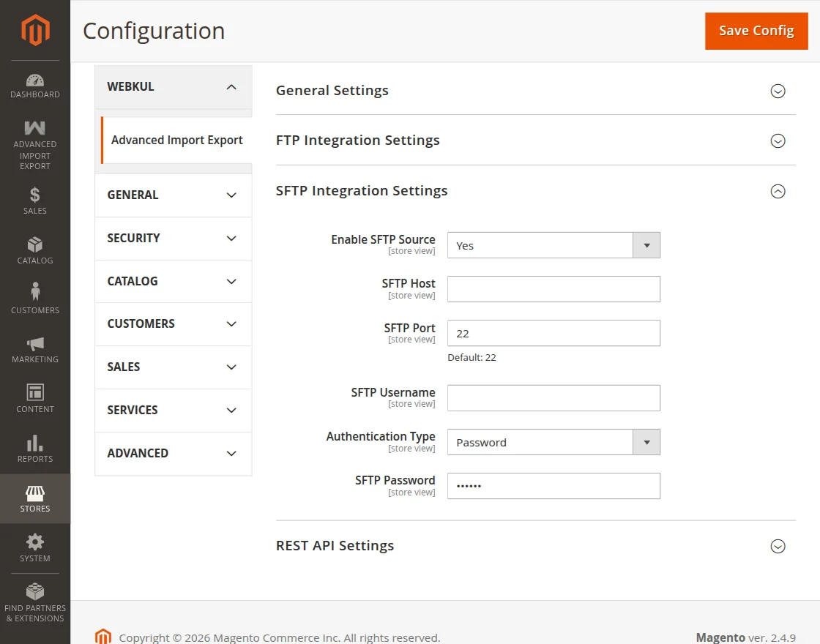
Task: Open the Stores sidebar menu
Action: pyautogui.click(x=35, y=498)
